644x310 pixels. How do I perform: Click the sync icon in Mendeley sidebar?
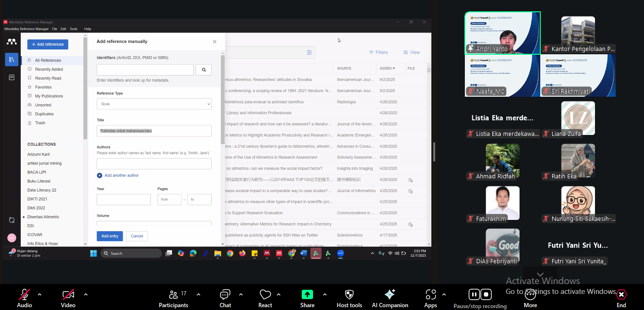pos(12,220)
